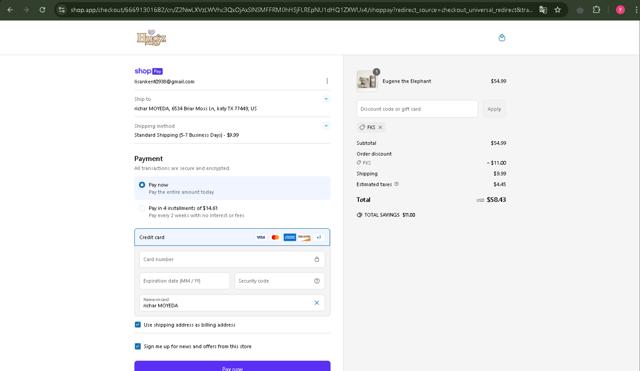Screen dimensions: 640x371
Task: Bookmark this page with the star
Action: click(x=558, y=10)
